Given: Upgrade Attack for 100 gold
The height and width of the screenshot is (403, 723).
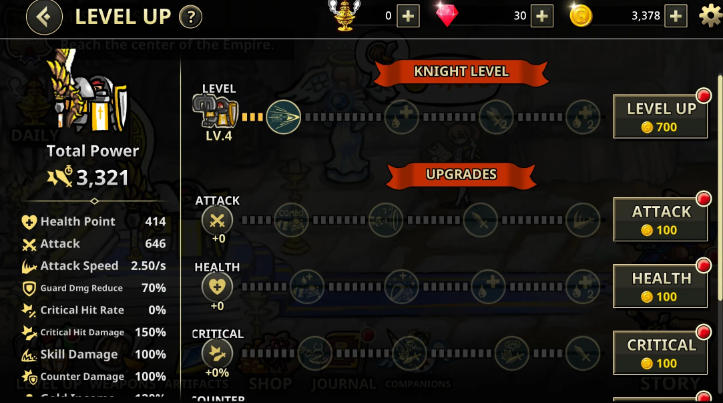Looking at the screenshot, I should point(660,219).
